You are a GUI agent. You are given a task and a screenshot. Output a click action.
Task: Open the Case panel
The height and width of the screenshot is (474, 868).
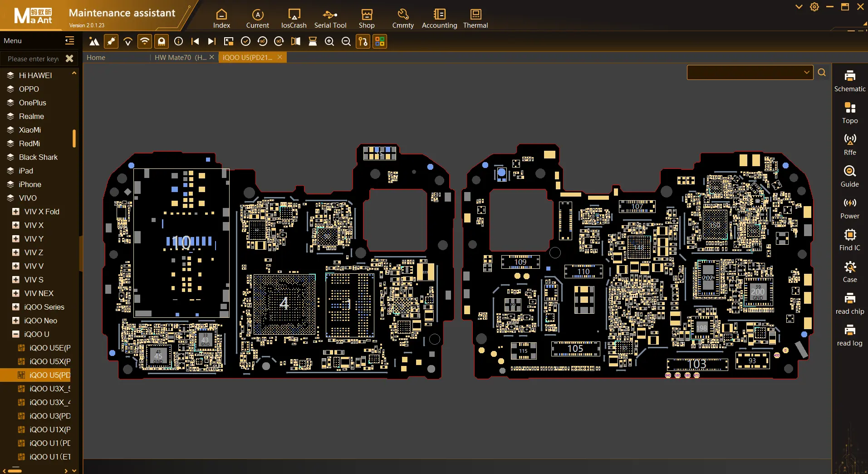[x=850, y=272]
